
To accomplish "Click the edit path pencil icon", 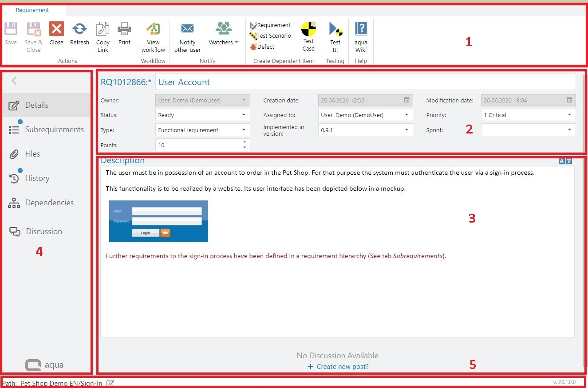I will coord(110,383).
